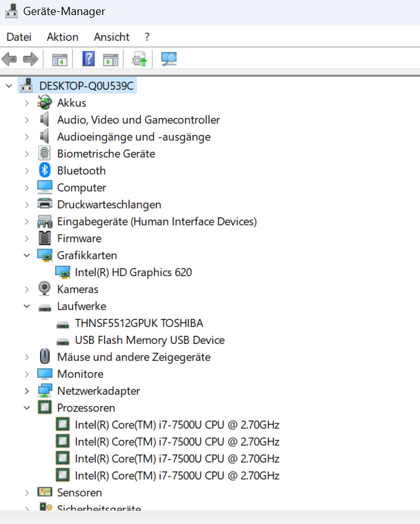Click the webcam icon for Kameras
Screen dimensions: 420x524
click(x=45, y=289)
